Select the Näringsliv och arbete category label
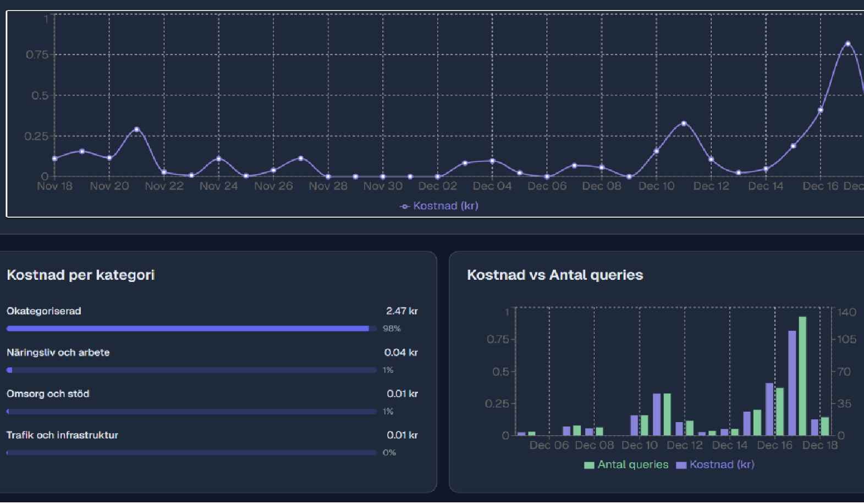Image resolution: width=864 pixels, height=504 pixels. pos(58,353)
